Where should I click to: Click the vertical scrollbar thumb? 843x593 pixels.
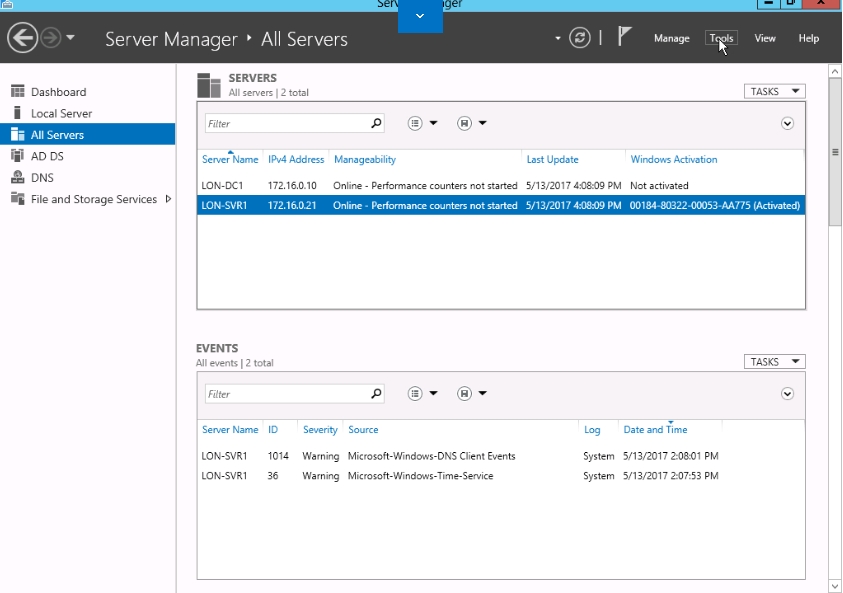click(x=835, y=152)
